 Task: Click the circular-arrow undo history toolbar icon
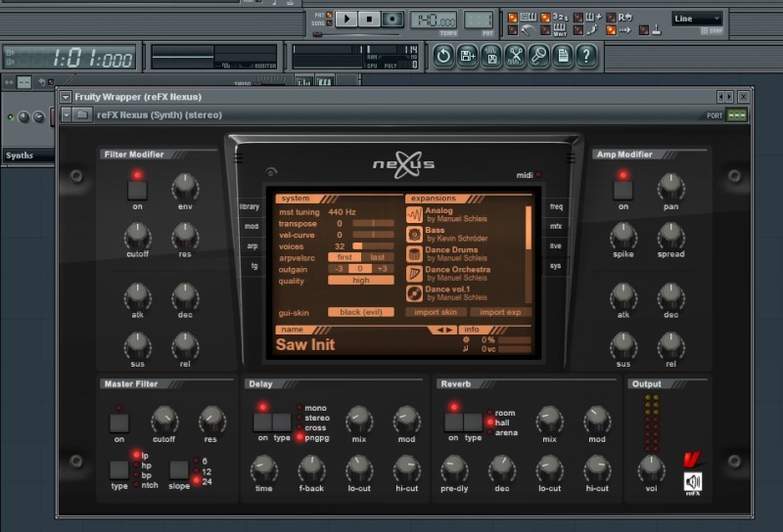[443, 56]
